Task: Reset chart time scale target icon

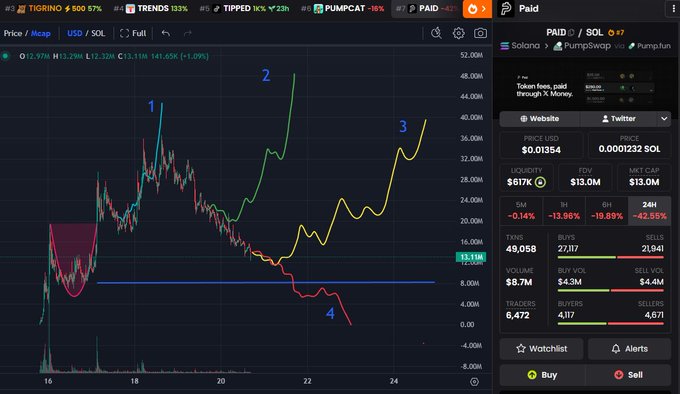Action: coord(474,381)
